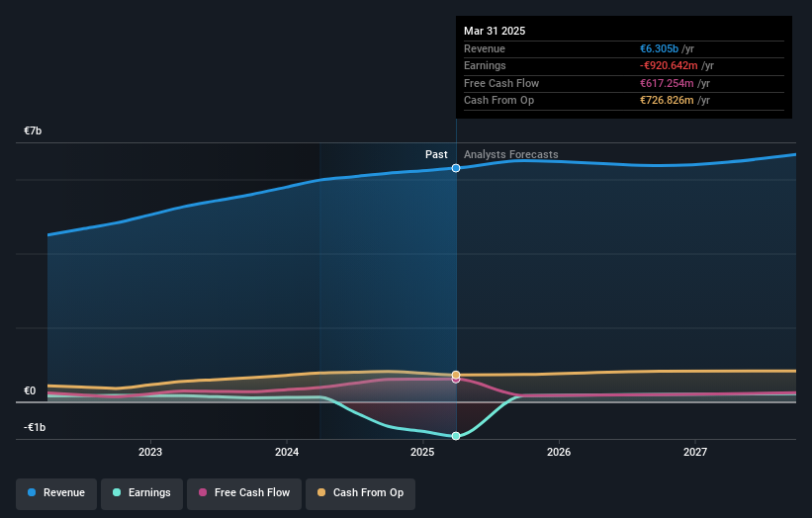Select the Earnings data point at the dip
The image size is (812, 518).
pyautogui.click(x=456, y=436)
